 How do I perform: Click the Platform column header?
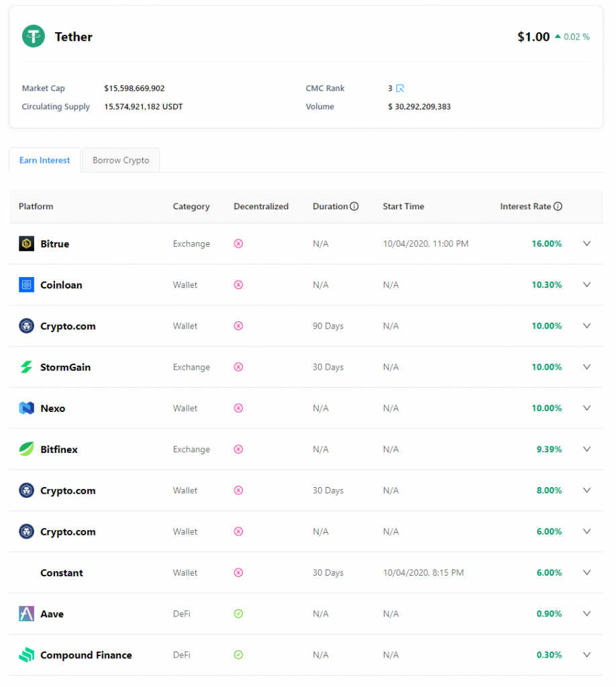pos(36,207)
